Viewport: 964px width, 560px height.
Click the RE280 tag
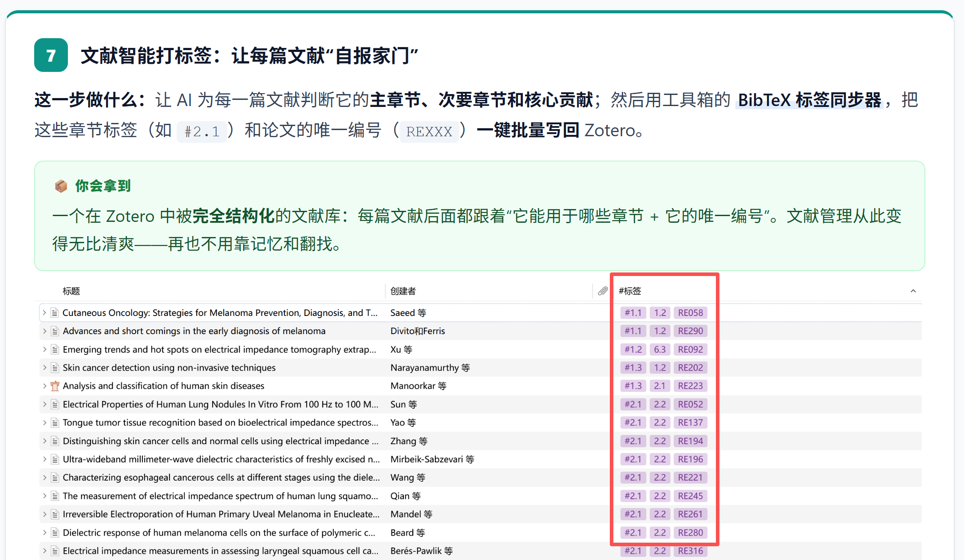[x=690, y=532]
